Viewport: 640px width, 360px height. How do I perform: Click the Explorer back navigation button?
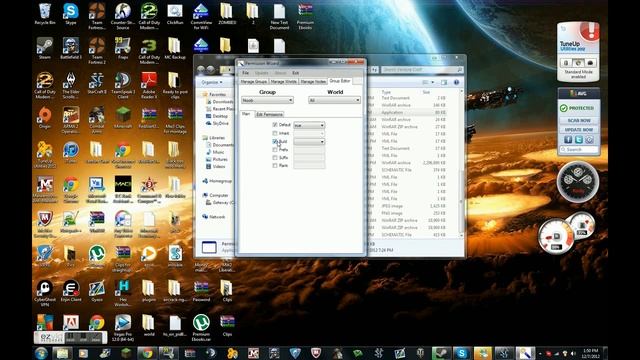pyautogui.click(x=201, y=70)
